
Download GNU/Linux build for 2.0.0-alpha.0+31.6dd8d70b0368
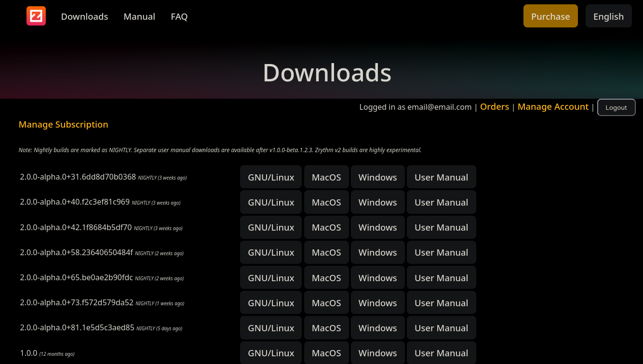271,177
